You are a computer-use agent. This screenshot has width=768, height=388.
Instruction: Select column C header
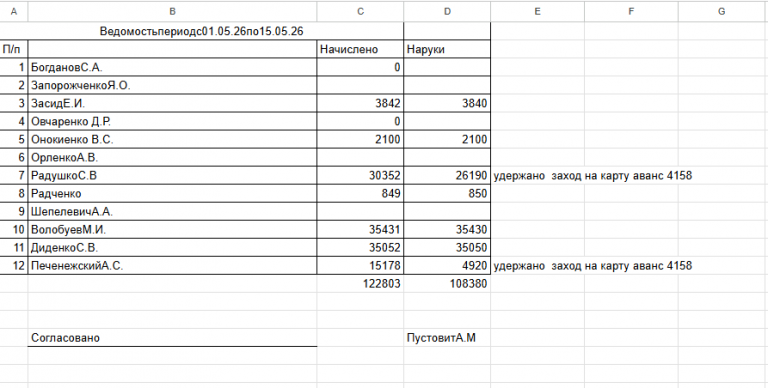[360, 11]
